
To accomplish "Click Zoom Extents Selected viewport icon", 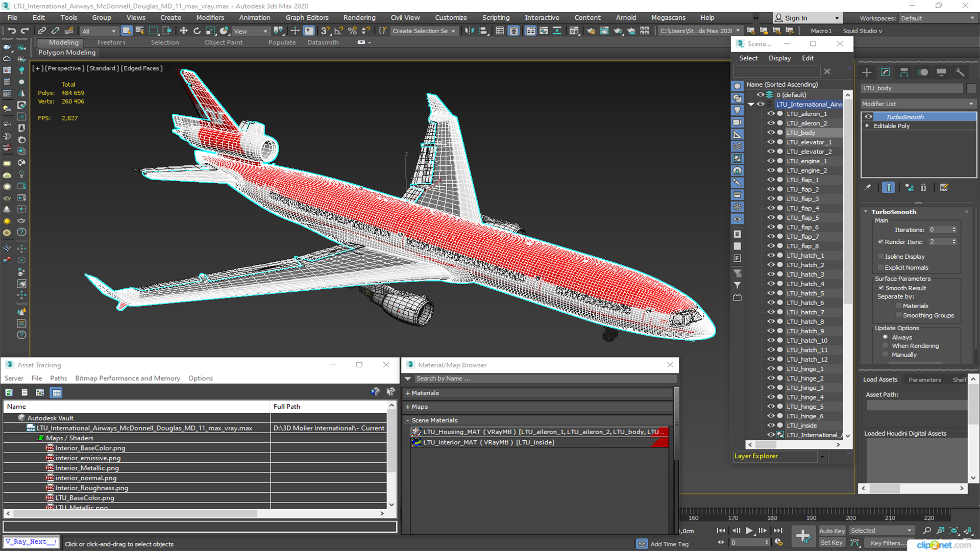I will [954, 531].
